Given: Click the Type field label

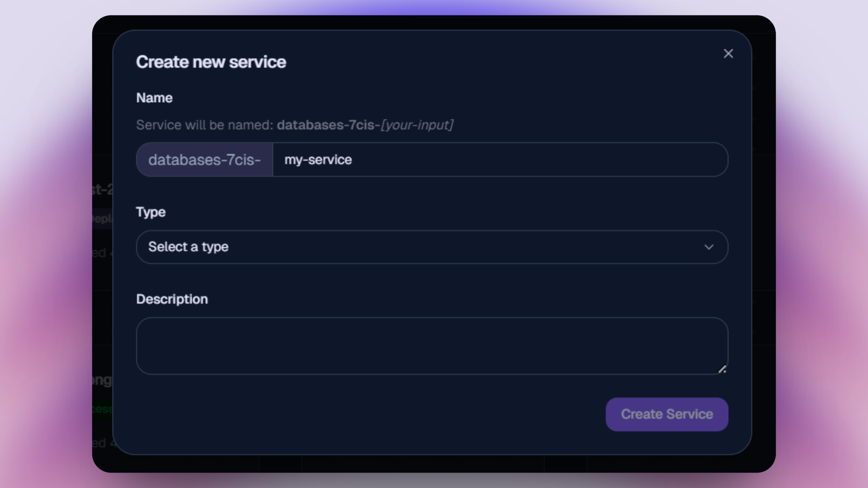Looking at the screenshot, I should pos(151,212).
